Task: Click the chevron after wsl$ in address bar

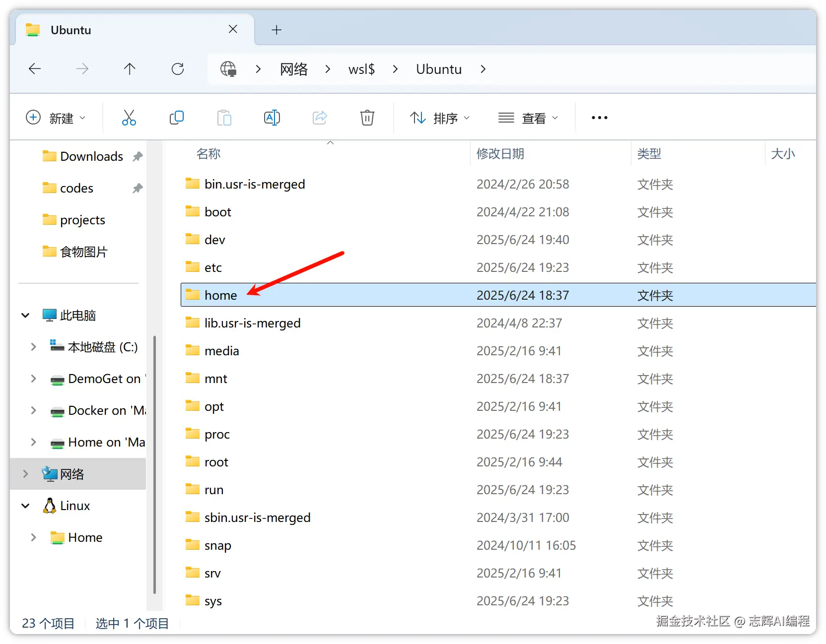Action: click(395, 69)
